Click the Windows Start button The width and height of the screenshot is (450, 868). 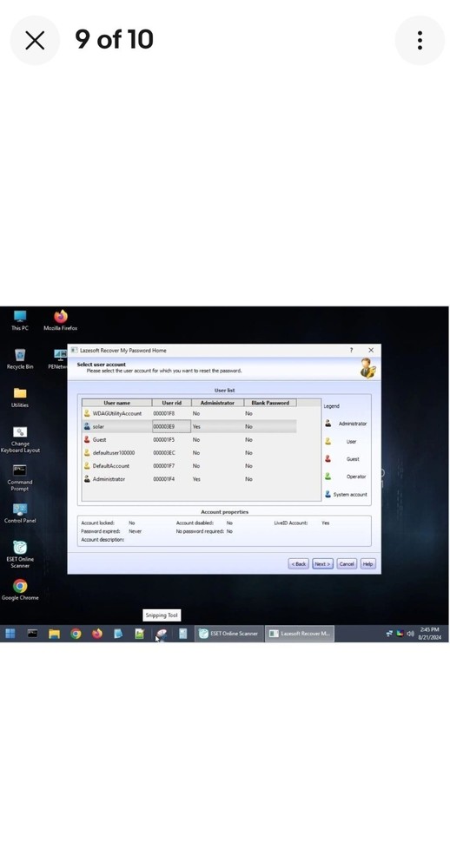[x=10, y=634]
